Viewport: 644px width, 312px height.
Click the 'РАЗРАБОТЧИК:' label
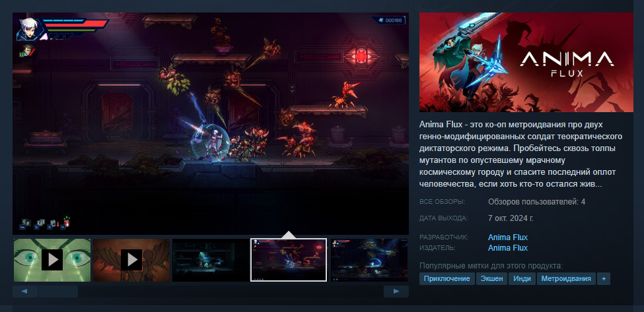tap(444, 237)
